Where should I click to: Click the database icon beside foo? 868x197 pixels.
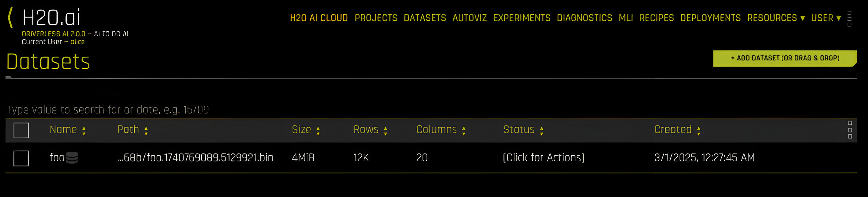point(72,158)
